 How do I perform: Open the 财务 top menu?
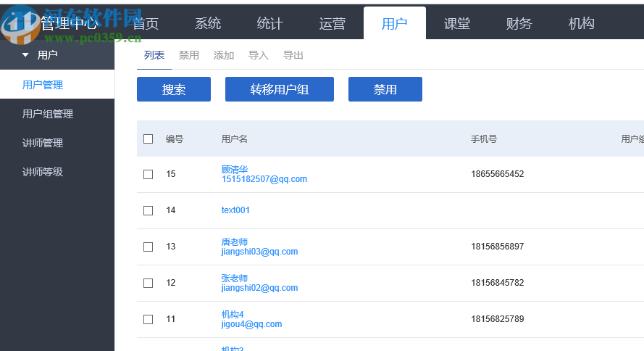519,23
